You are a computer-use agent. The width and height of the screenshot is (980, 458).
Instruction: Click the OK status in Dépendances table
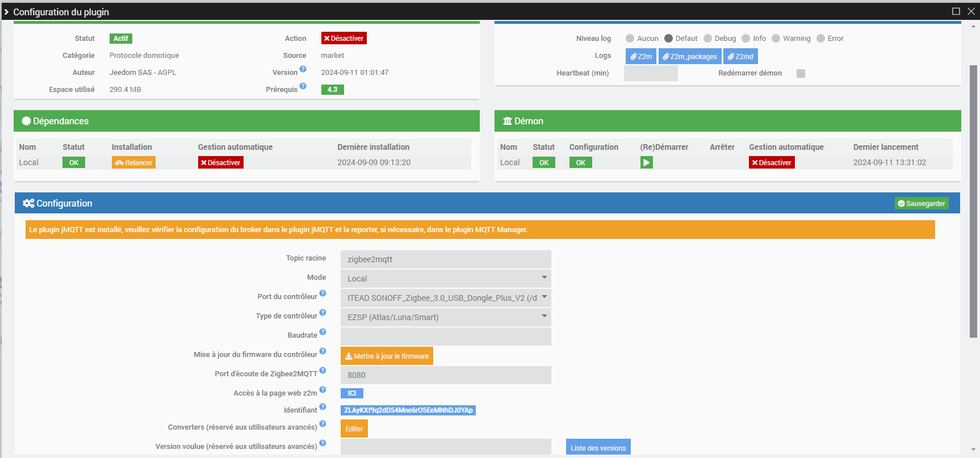coord(74,163)
